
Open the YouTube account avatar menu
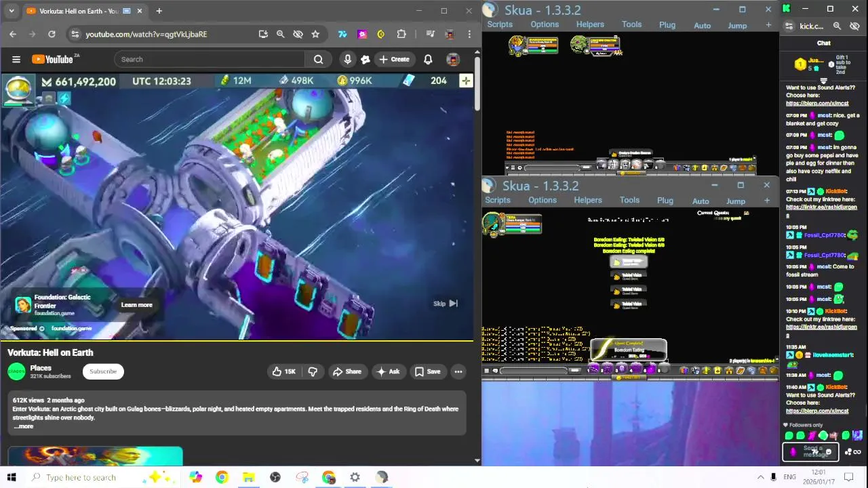coord(453,60)
